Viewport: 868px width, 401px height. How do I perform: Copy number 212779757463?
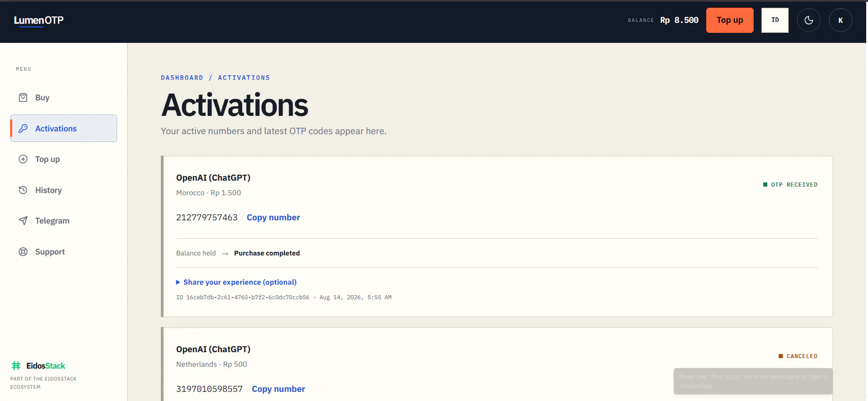point(273,217)
